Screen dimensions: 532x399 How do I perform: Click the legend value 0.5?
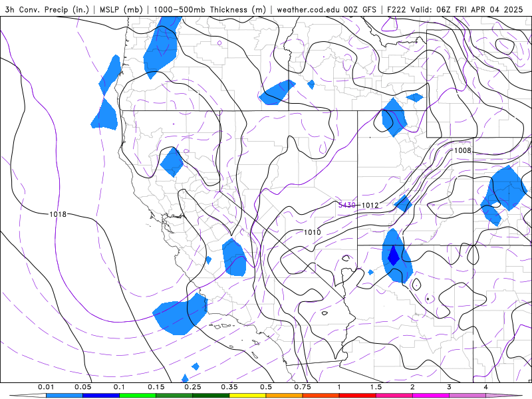(266, 387)
